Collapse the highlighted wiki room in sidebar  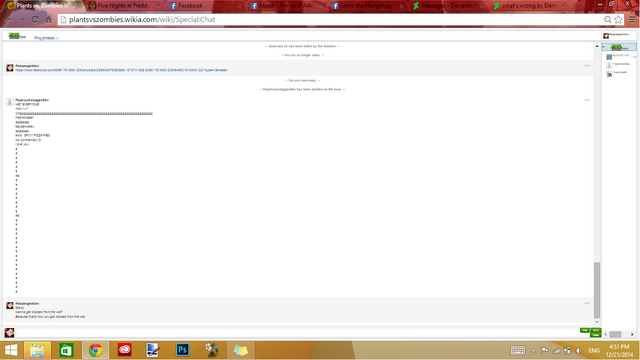[604, 47]
